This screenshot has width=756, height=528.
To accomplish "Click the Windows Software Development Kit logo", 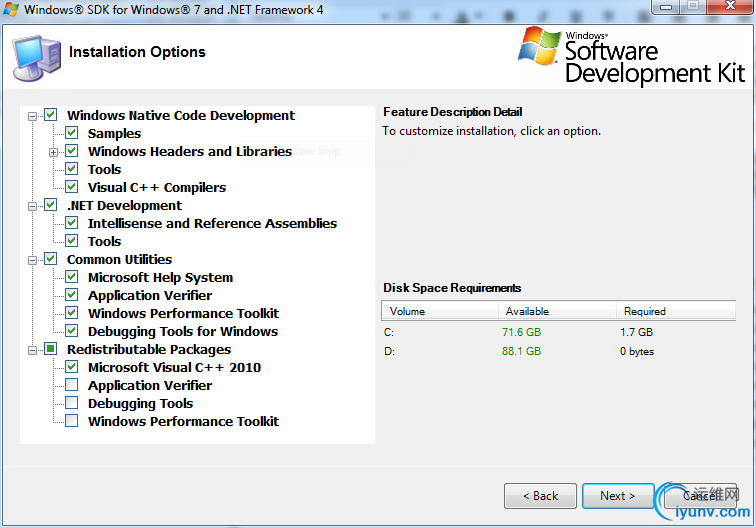I will 632,56.
